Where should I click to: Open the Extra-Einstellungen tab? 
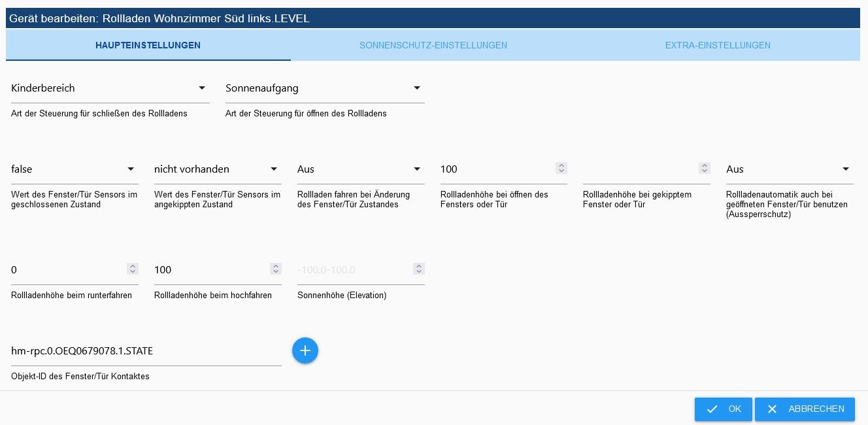click(x=718, y=46)
